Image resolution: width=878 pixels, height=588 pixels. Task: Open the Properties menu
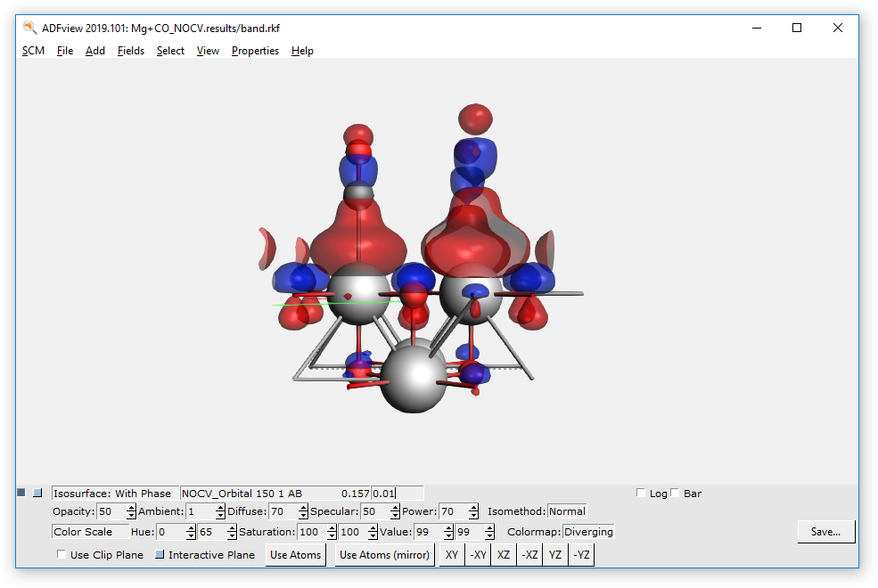(x=255, y=51)
